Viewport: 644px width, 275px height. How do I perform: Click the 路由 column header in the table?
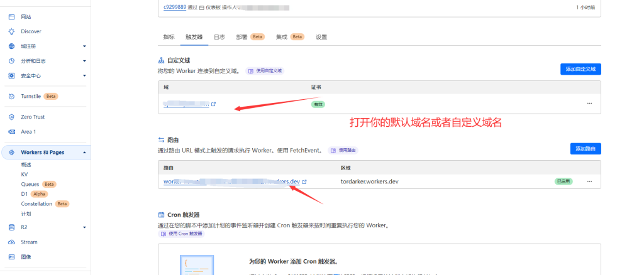(x=169, y=168)
